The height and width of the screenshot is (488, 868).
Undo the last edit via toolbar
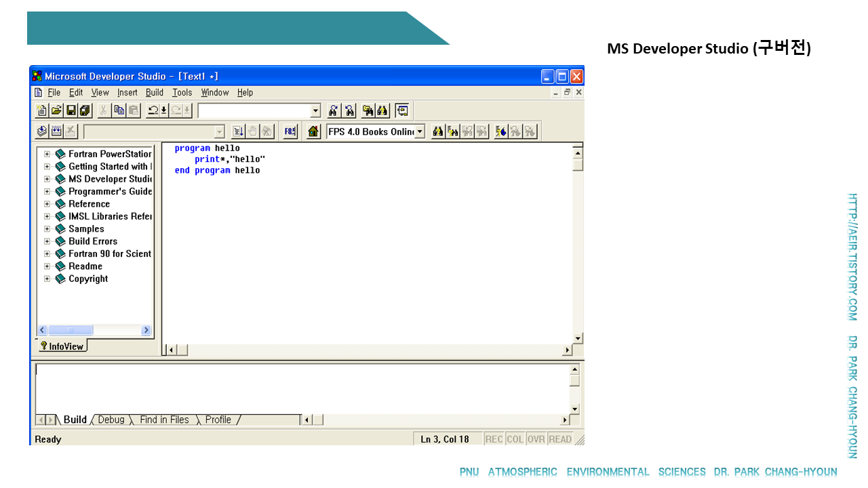click(153, 110)
